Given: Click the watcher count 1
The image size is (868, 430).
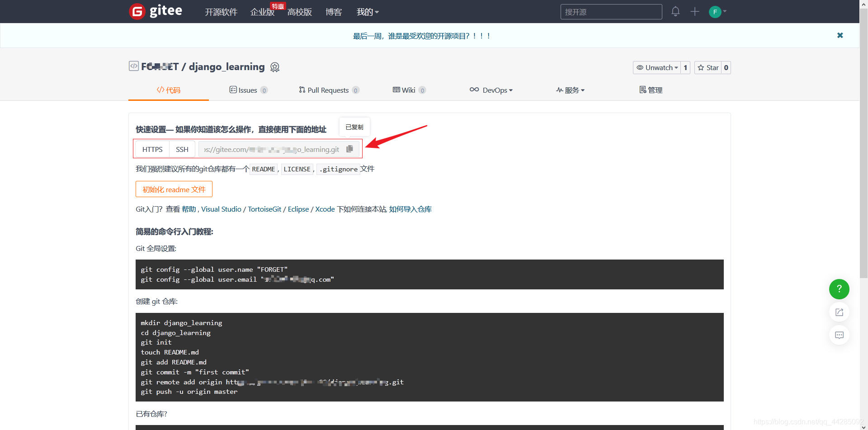Looking at the screenshot, I should point(685,67).
